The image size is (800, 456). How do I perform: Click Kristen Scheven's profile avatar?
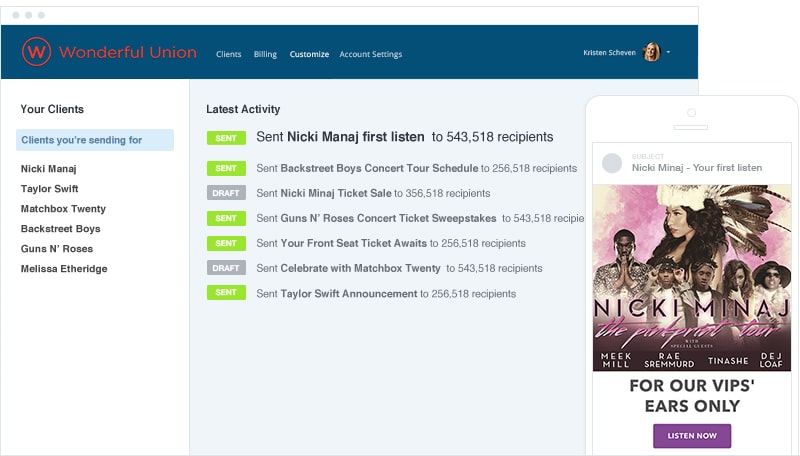[651, 53]
